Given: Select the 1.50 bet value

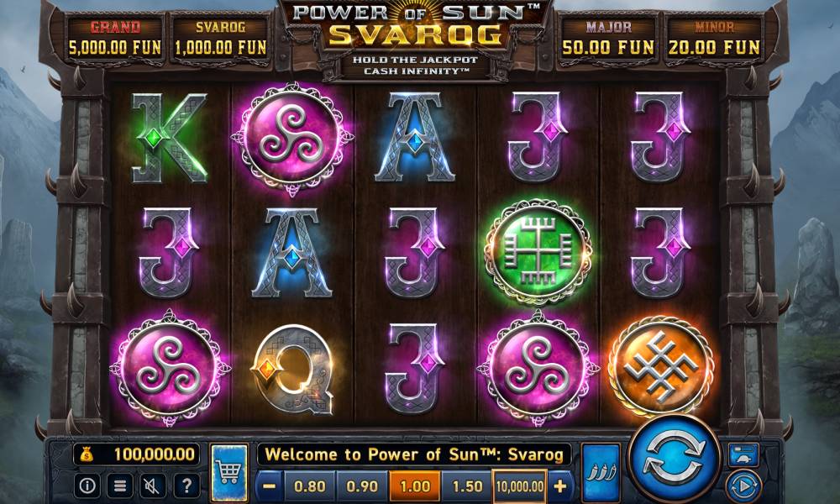Looking at the screenshot, I should tap(467, 486).
